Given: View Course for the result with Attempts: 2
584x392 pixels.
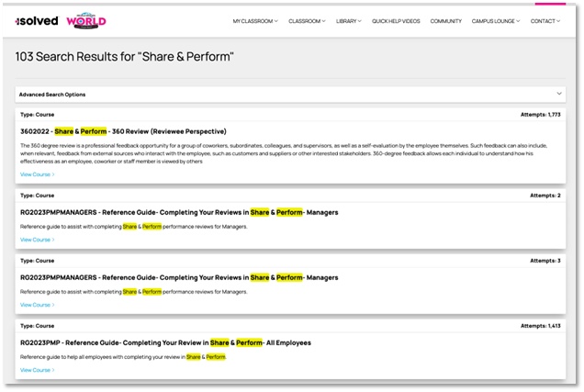Looking at the screenshot, I should pos(38,240).
